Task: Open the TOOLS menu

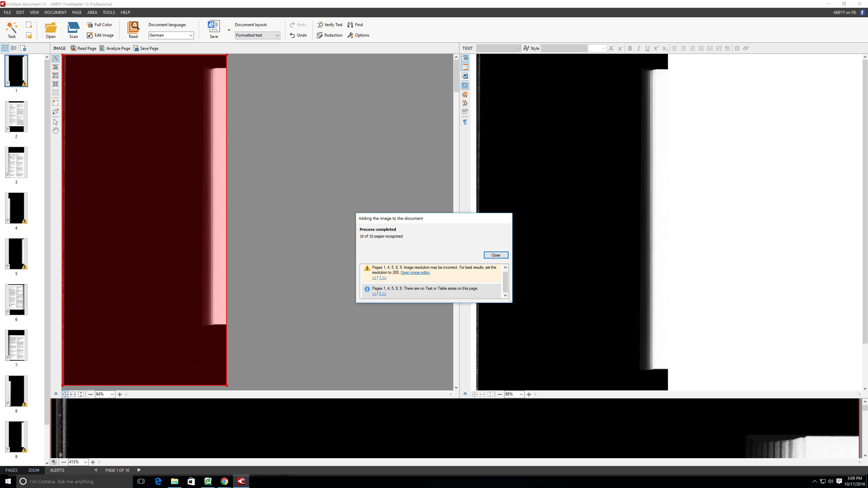Action: click(108, 13)
